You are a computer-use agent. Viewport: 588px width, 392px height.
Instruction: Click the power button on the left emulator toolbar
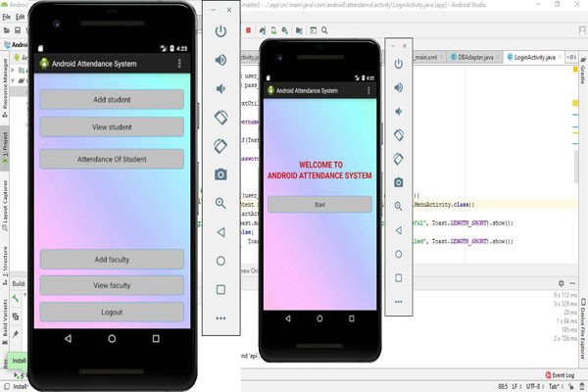point(220,31)
